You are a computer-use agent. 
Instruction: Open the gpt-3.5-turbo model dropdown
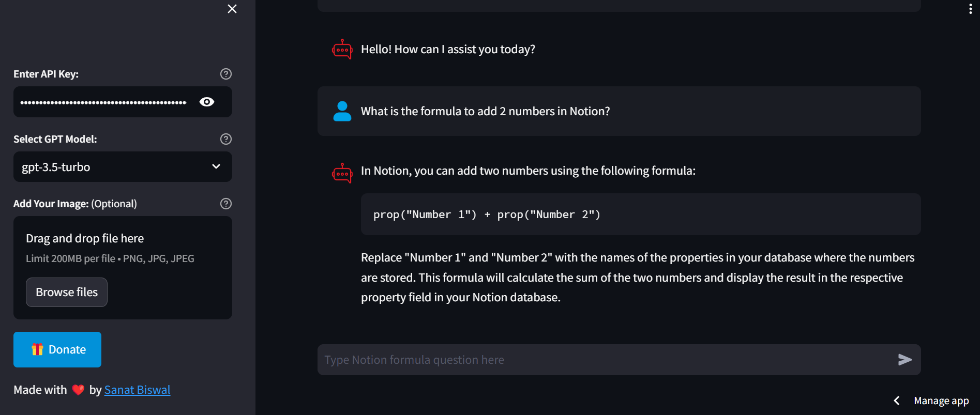pyautogui.click(x=123, y=167)
